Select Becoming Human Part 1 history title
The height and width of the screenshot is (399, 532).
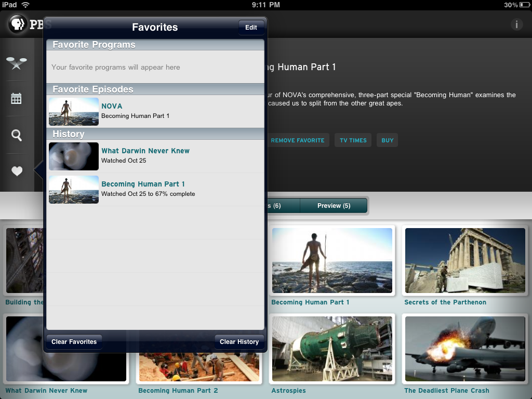[143, 184]
